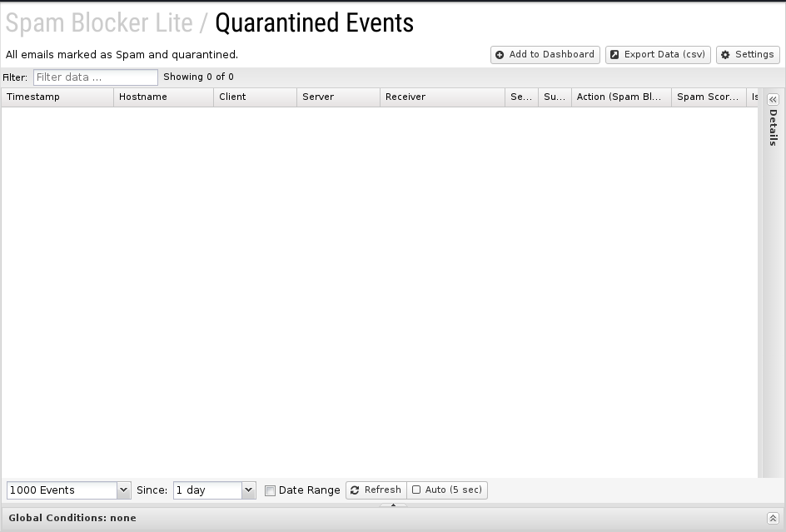Enable the Date Range checkbox
786x532 pixels.
(270, 490)
